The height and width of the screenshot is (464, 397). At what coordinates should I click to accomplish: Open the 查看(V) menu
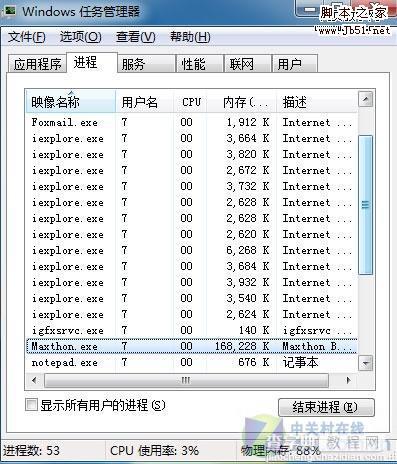135,37
